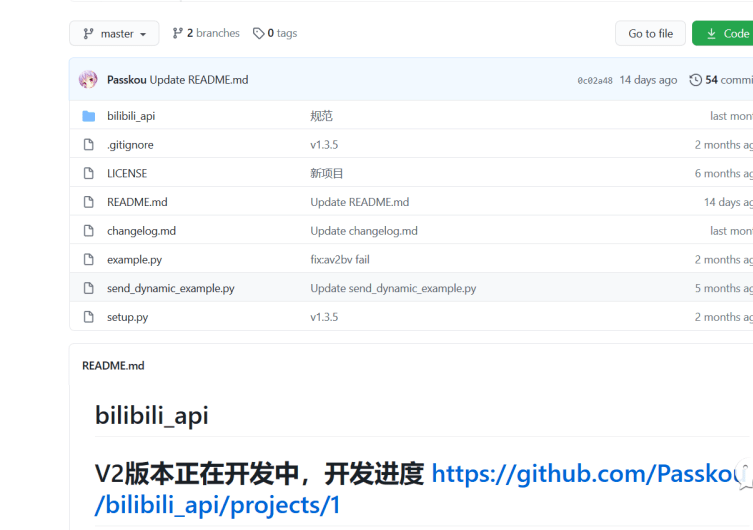Click the Passkou user avatar
Image resolution: width=753 pixels, height=530 pixels.
88,80
